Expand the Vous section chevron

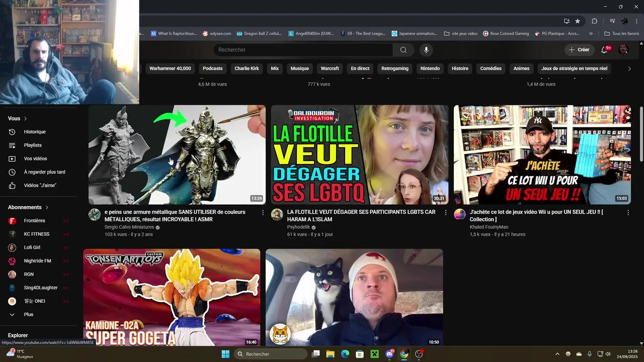(25, 119)
